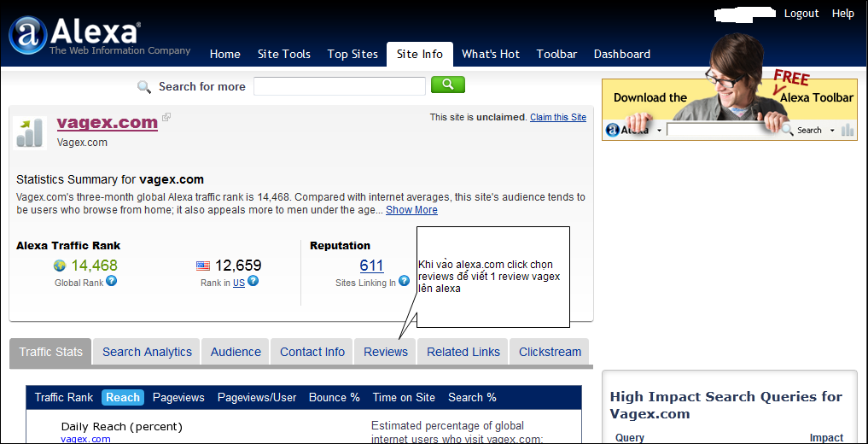Click High Impact Search Queries heading

click(725, 405)
